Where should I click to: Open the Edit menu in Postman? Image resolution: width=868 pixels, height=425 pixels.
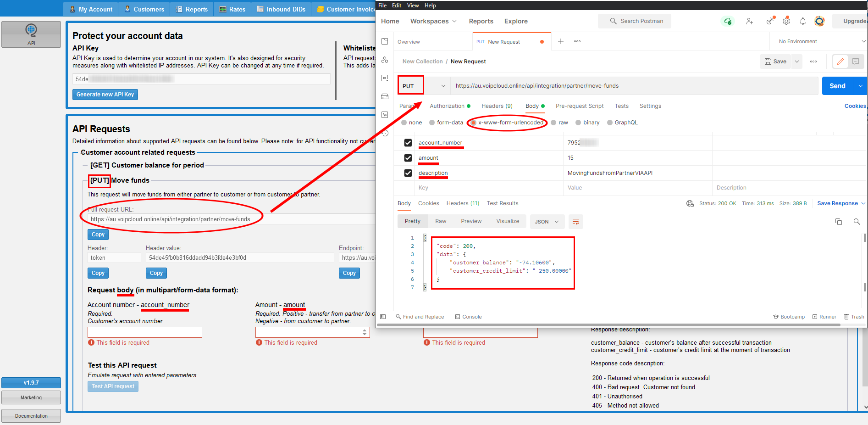[x=397, y=6]
